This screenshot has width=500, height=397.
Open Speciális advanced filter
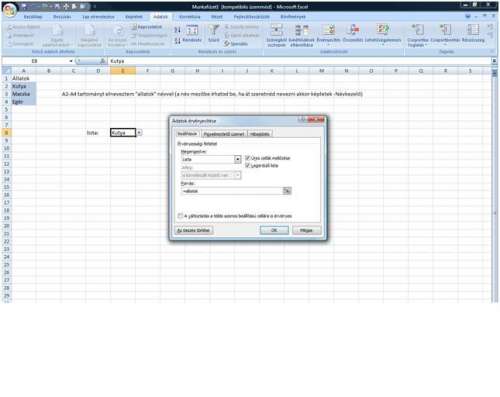236,44
